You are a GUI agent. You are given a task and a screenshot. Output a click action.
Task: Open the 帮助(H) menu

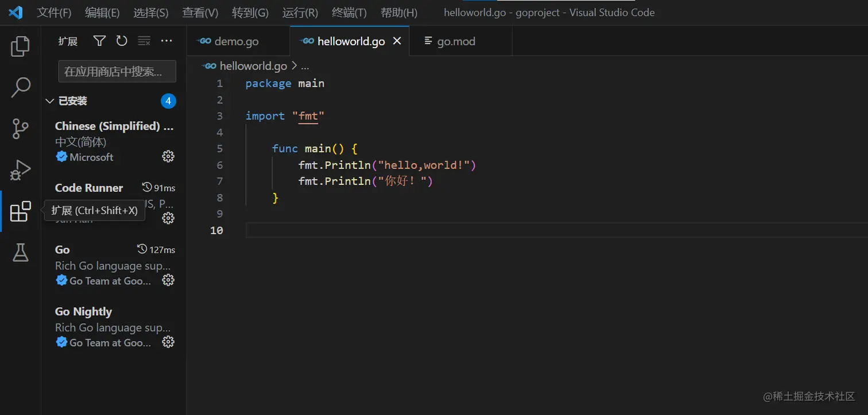399,13
